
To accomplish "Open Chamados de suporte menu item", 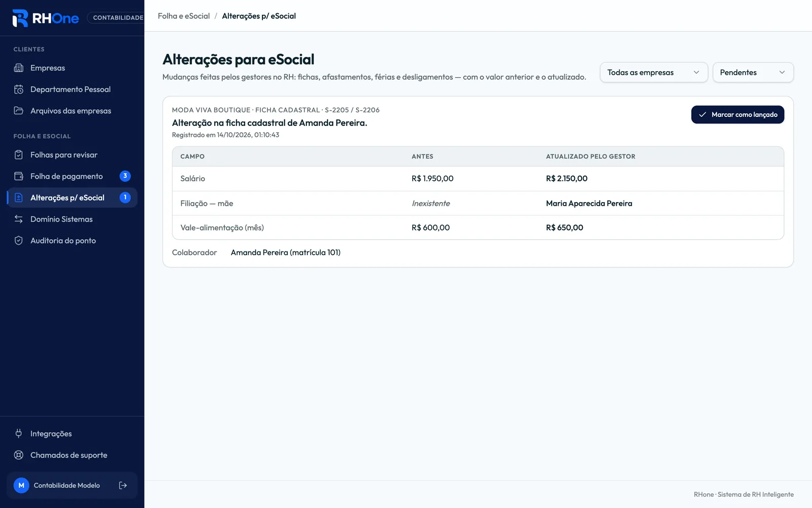I will click(72, 455).
